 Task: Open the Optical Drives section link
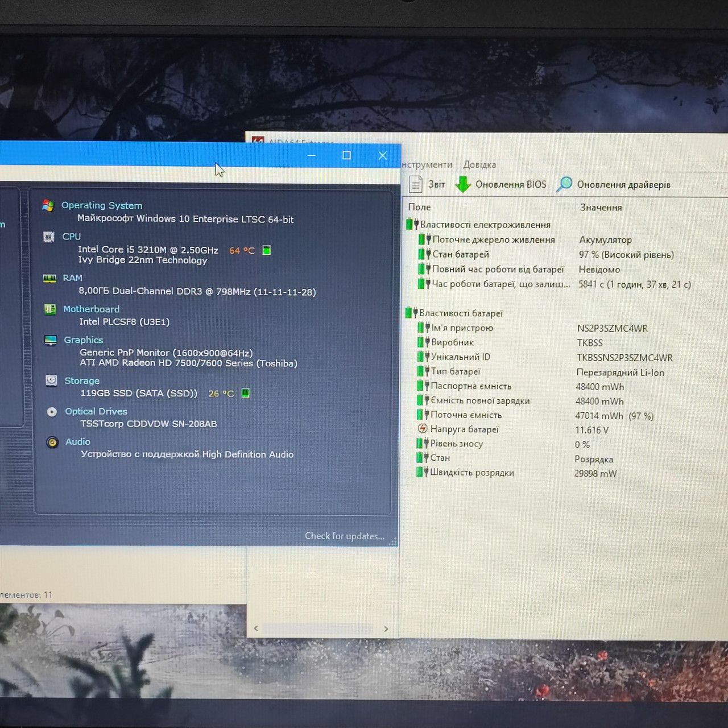coord(96,411)
